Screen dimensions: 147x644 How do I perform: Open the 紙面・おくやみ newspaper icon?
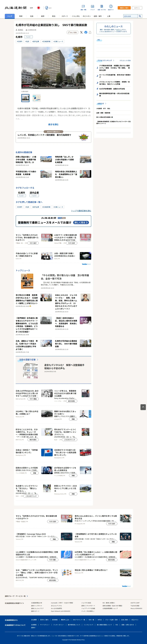[102, 6]
